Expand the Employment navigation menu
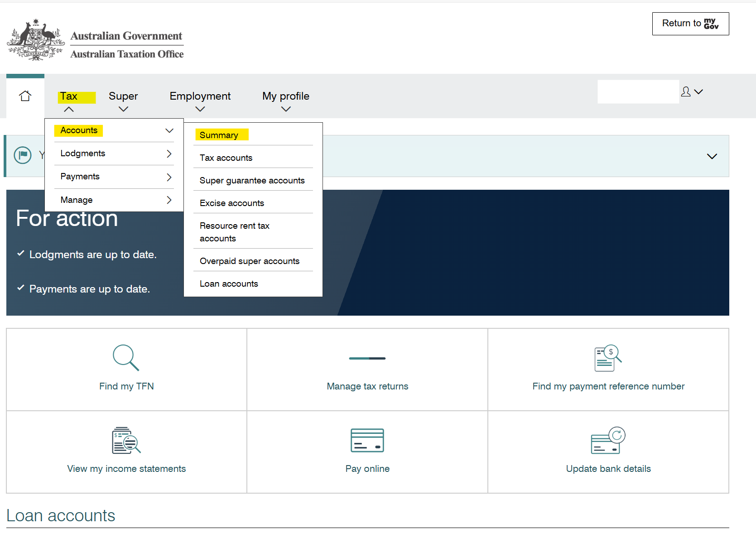Viewport: 756px width, 538px height. click(x=200, y=101)
